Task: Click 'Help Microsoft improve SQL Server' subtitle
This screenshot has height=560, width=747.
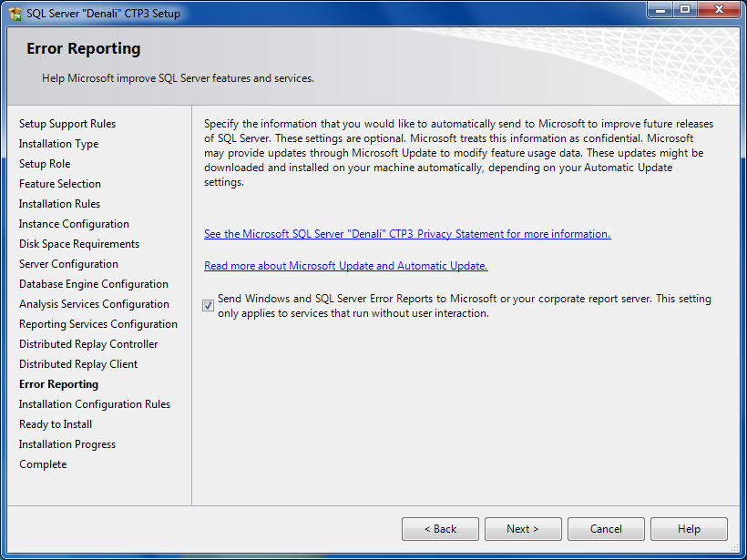Action: click(178, 78)
